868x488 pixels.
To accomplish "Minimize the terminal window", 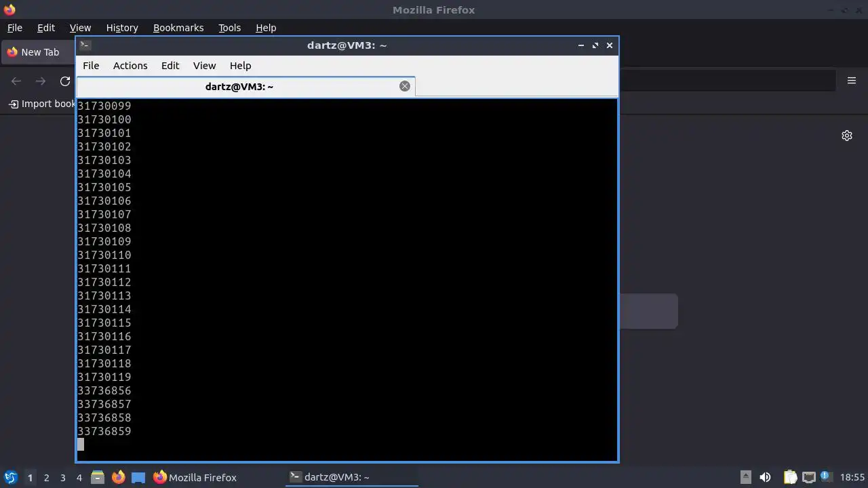I will (581, 45).
